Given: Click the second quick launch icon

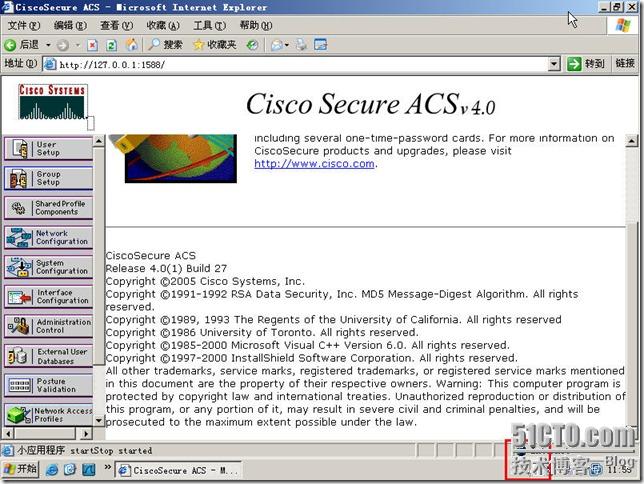Looking at the screenshot, I should click(x=70, y=469).
